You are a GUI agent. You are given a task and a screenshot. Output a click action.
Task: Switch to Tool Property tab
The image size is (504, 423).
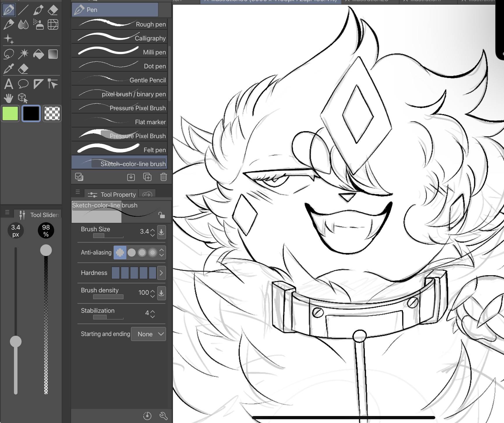112,194
